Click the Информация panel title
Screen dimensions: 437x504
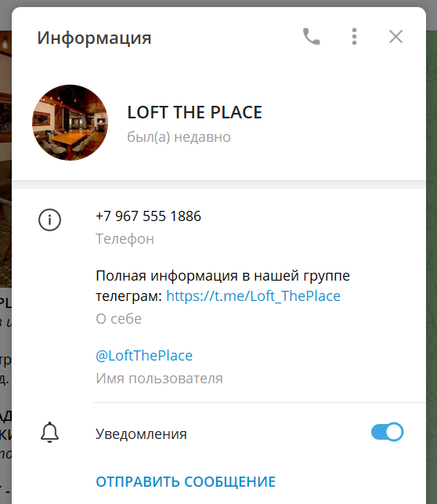tap(94, 38)
